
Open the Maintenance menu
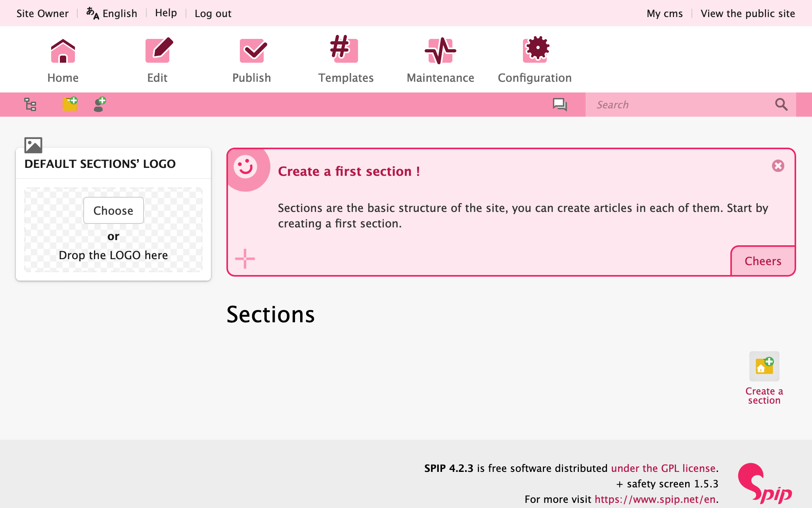pos(440,60)
